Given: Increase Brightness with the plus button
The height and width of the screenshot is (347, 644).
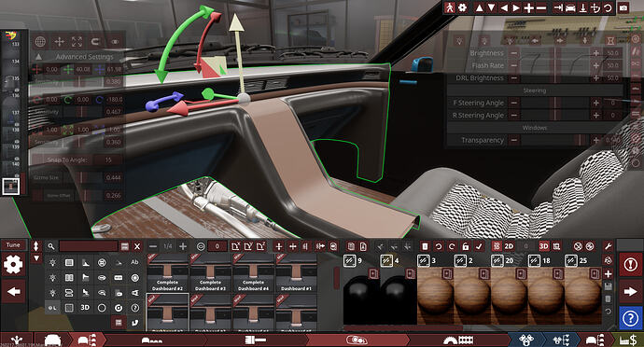Looking at the screenshot, I should (x=596, y=53).
